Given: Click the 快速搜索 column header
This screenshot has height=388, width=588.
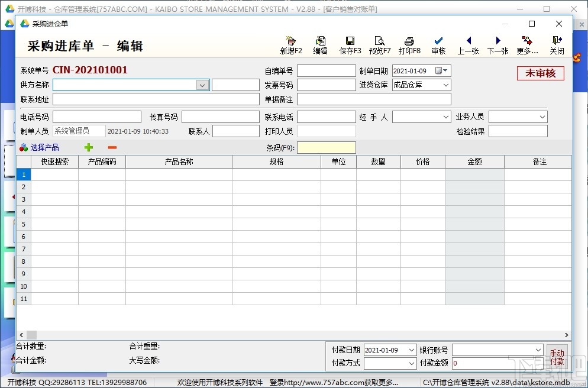Looking at the screenshot, I should pyautogui.click(x=55, y=161).
